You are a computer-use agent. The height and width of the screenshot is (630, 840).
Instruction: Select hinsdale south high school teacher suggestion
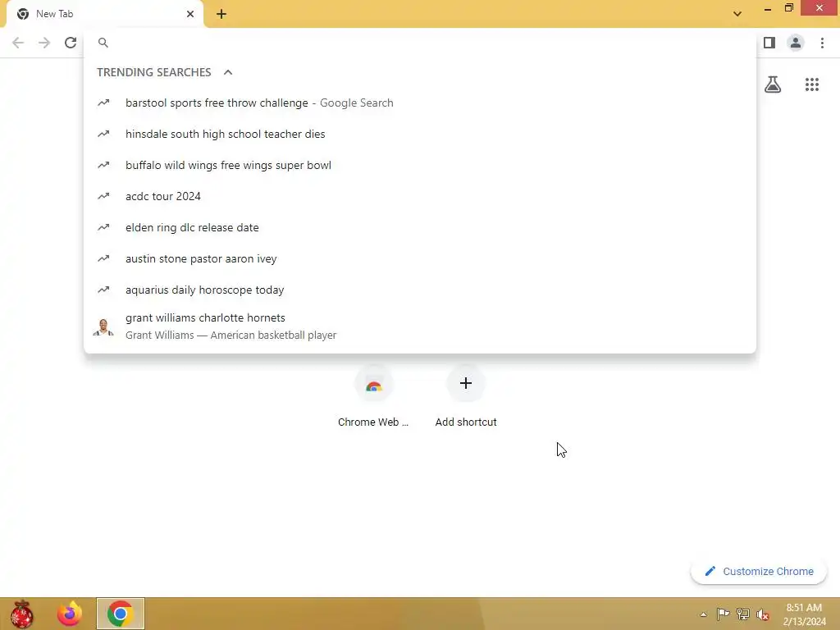point(420,134)
